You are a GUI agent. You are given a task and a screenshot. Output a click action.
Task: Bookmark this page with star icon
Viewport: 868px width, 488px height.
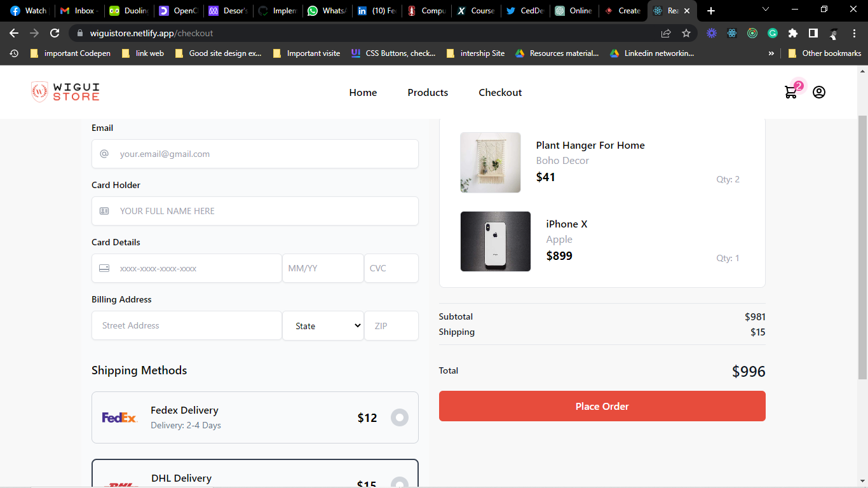pos(686,33)
